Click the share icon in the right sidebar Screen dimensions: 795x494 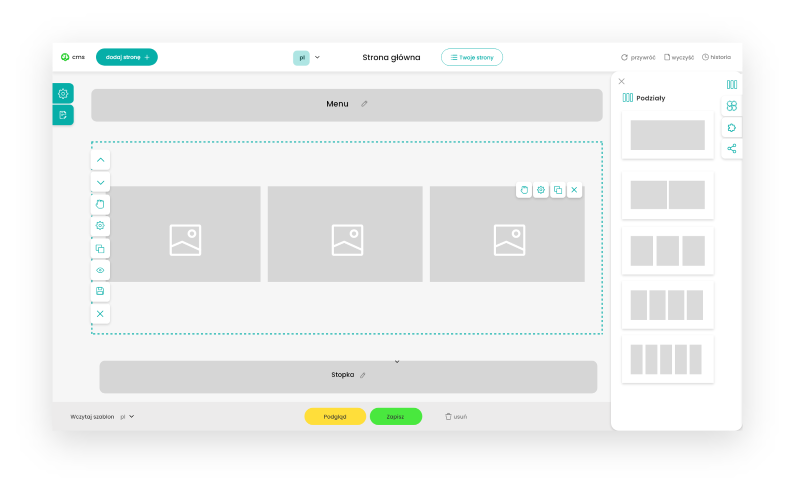pyautogui.click(x=732, y=149)
